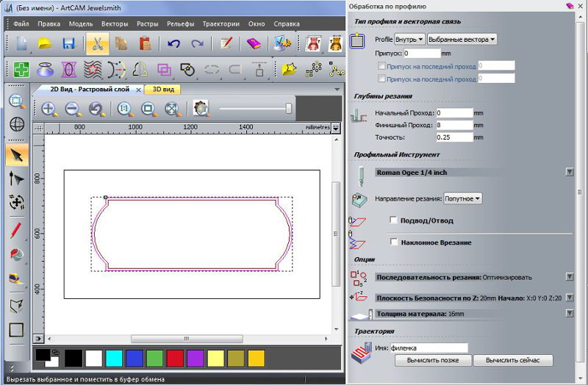
Task: Open Направление резания Попутное dropdown
Action: (462, 198)
